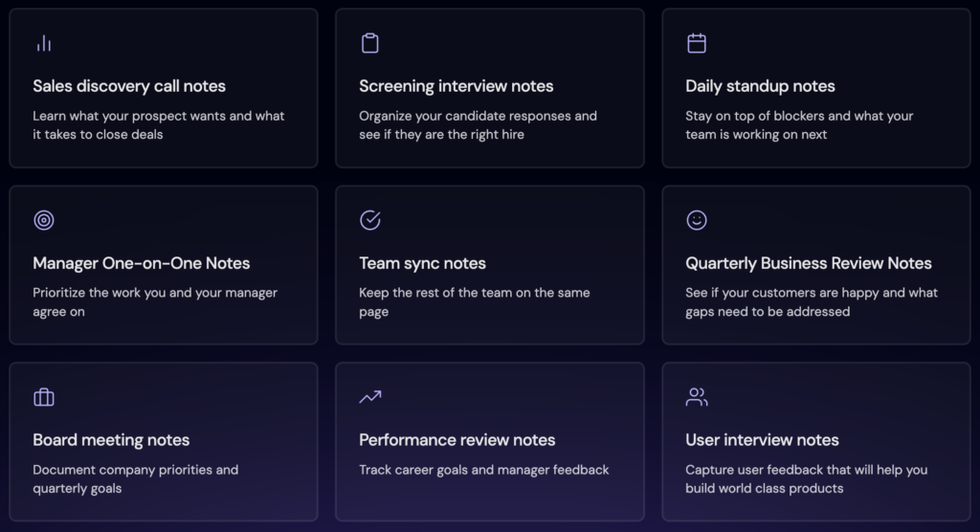Click the people icon above User interview notes
The height and width of the screenshot is (532, 980).
697,397
